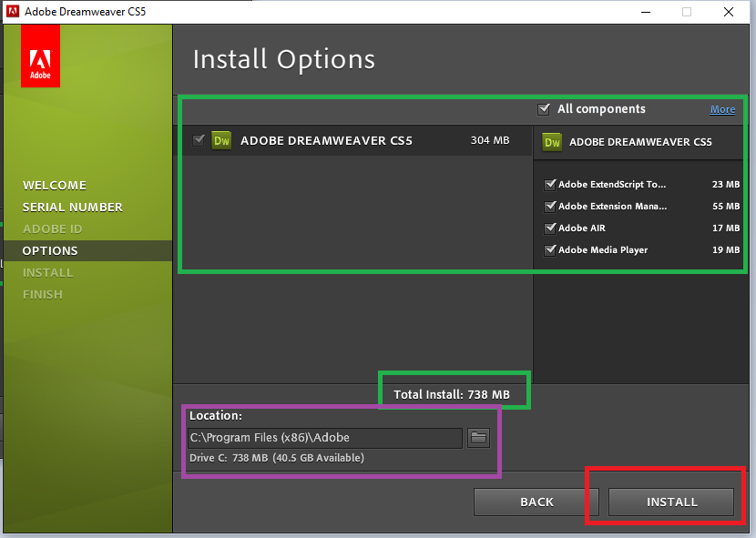The image size is (756, 538).
Task: Click the Dw icon in right details panel
Action: coord(552,141)
